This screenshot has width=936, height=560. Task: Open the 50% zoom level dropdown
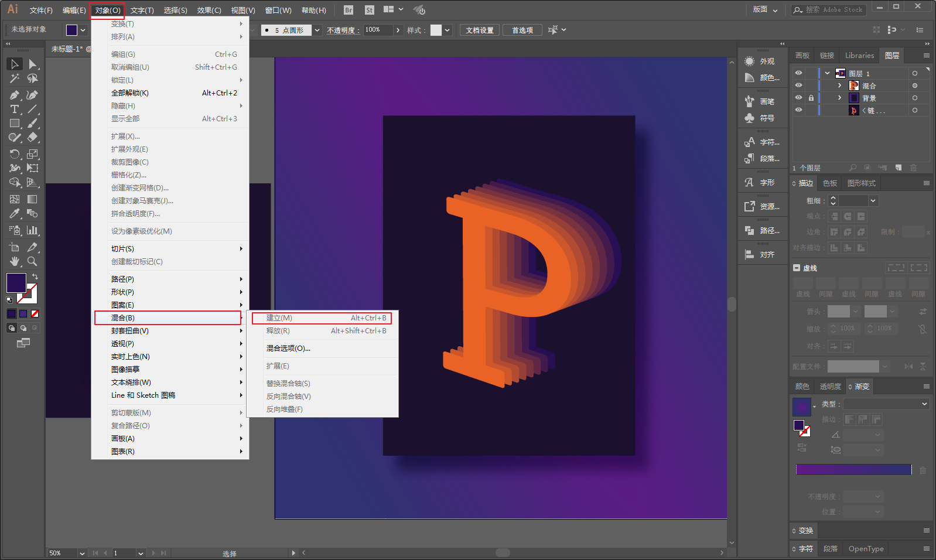(x=82, y=553)
